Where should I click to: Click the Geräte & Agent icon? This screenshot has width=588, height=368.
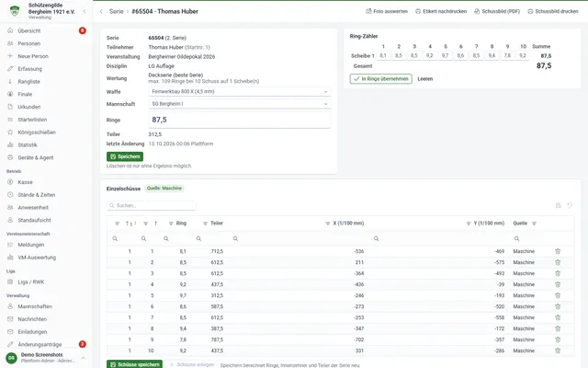(10, 157)
